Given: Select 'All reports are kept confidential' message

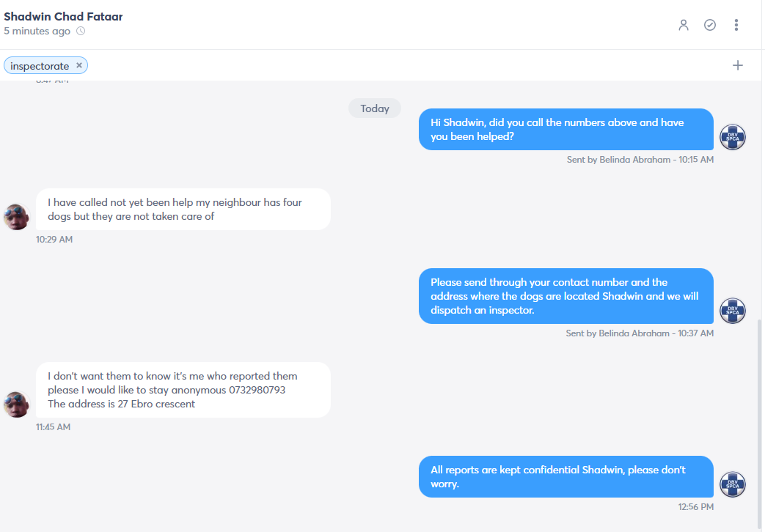Looking at the screenshot, I should click(x=566, y=476).
